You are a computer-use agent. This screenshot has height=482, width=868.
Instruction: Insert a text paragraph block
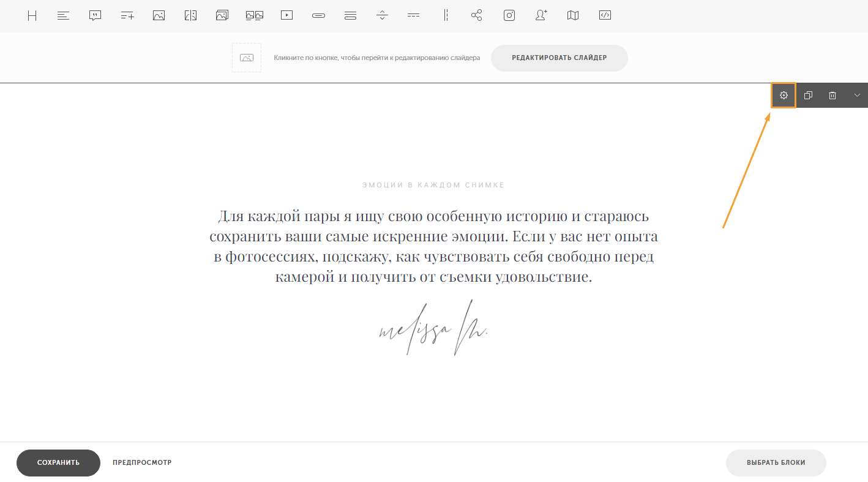[x=63, y=16]
